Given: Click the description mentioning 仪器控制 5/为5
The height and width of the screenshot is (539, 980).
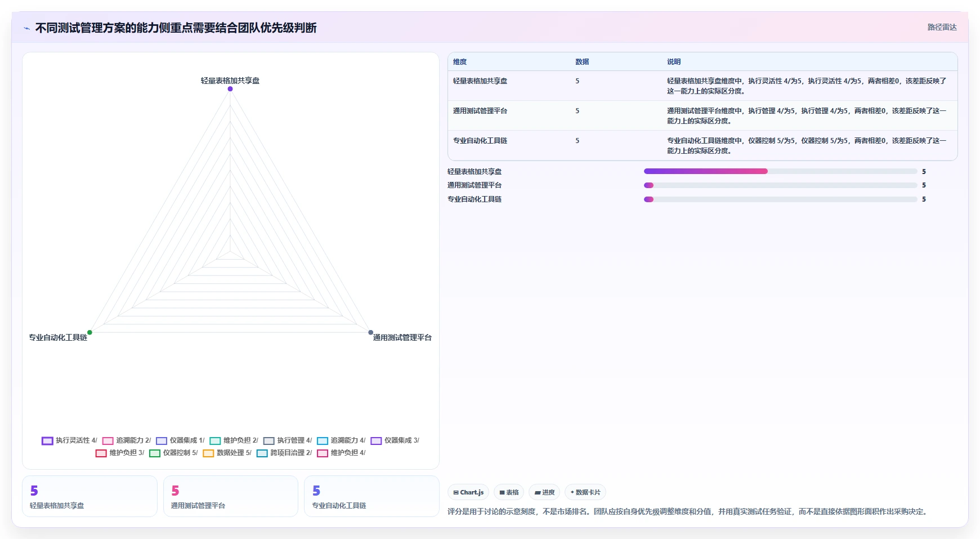Looking at the screenshot, I should tap(807, 146).
